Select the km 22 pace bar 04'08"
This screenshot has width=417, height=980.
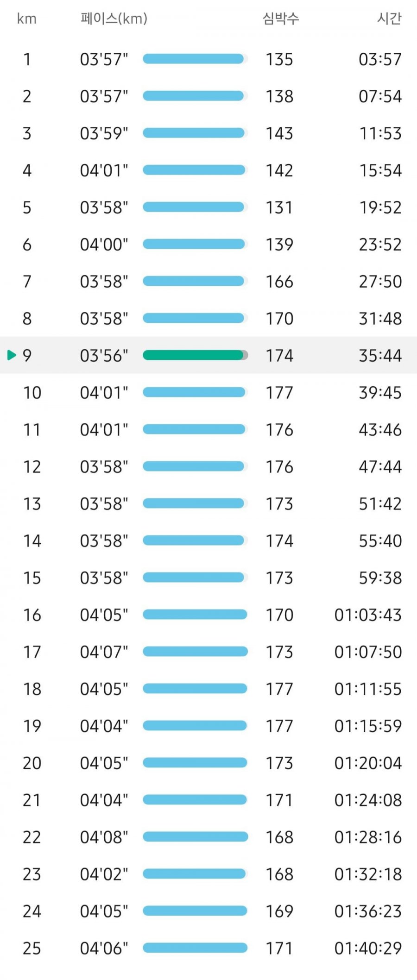pyautogui.click(x=196, y=837)
